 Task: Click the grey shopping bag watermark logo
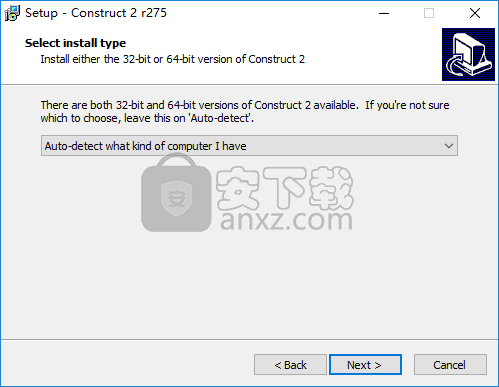coord(176,192)
